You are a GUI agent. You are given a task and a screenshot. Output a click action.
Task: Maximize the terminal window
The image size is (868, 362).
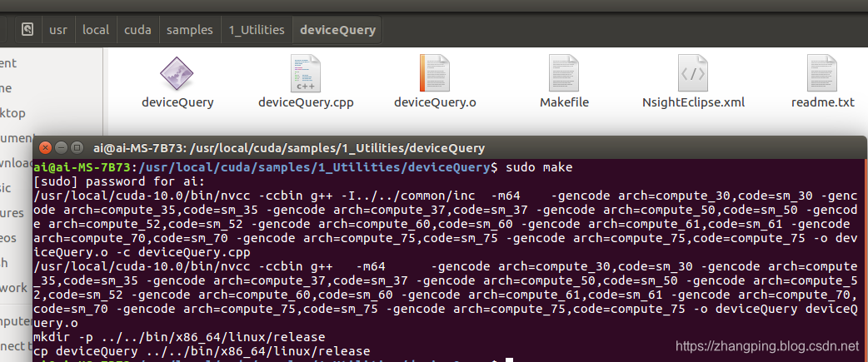pyautogui.click(x=77, y=148)
